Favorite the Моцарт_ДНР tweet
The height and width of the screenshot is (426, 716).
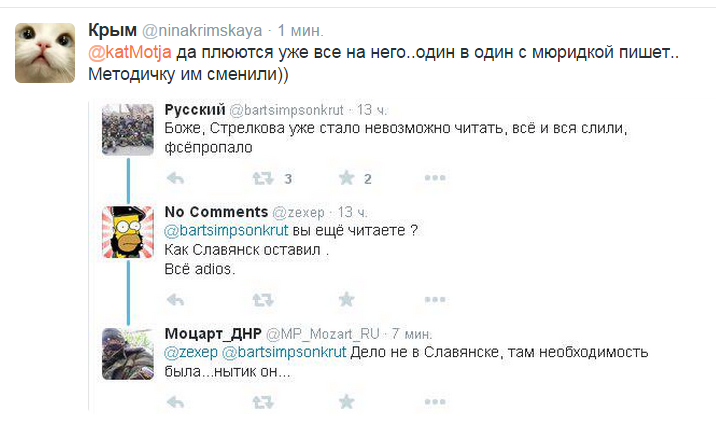(347, 402)
